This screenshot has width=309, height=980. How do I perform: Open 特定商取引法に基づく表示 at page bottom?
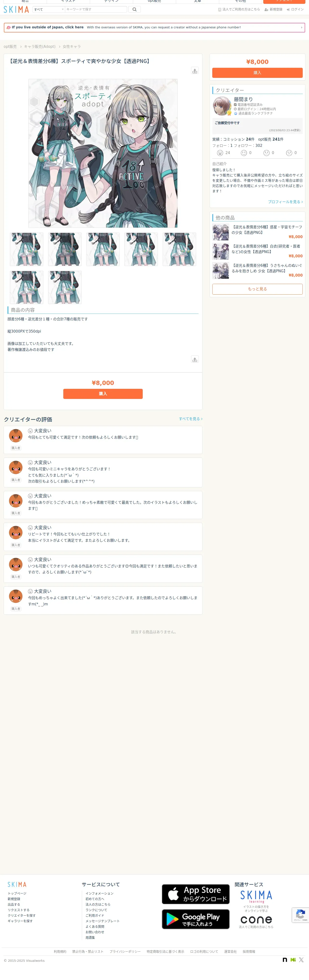point(165,951)
